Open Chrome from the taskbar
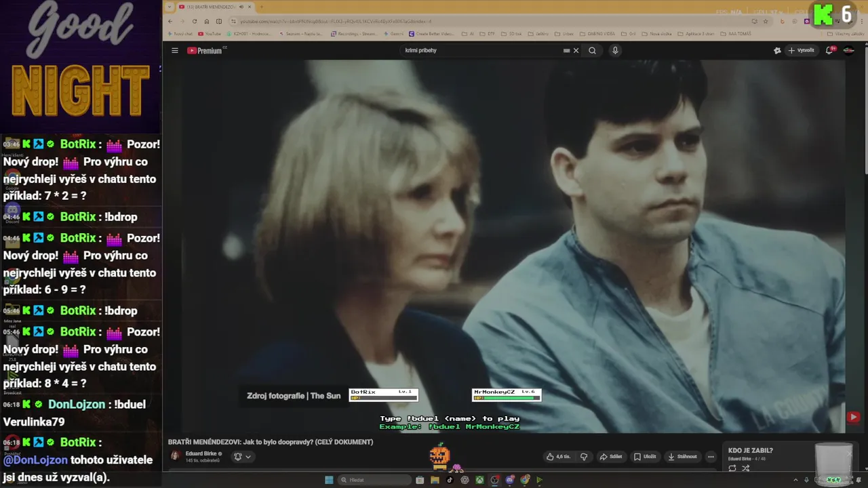This screenshot has width=868, height=488. (524, 480)
